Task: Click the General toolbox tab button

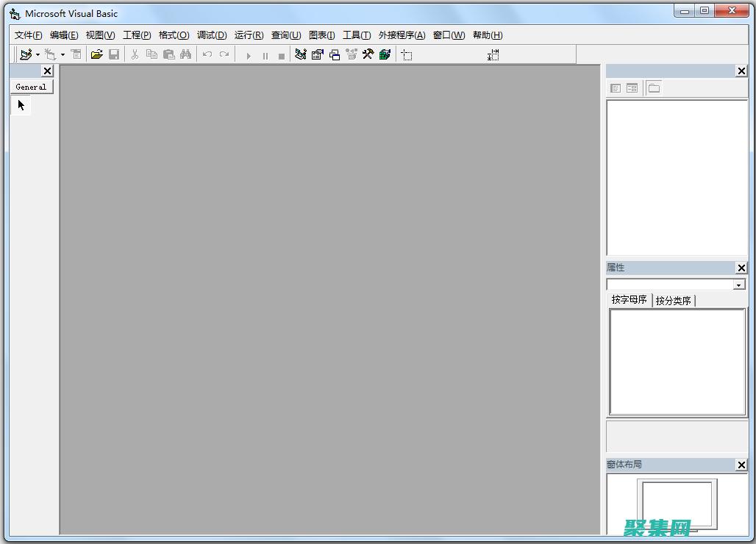Action: tap(31, 87)
